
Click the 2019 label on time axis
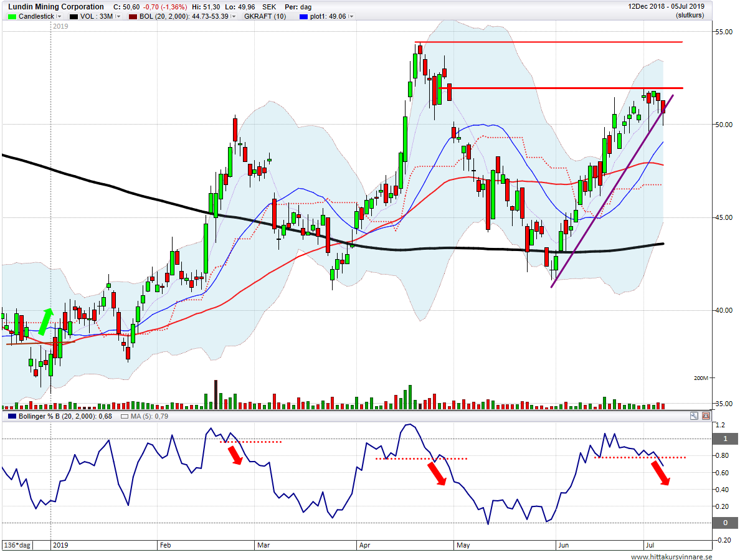tap(60, 545)
